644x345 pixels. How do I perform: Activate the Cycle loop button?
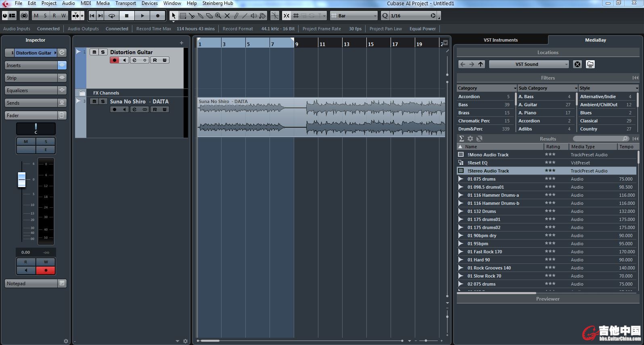tap(112, 16)
